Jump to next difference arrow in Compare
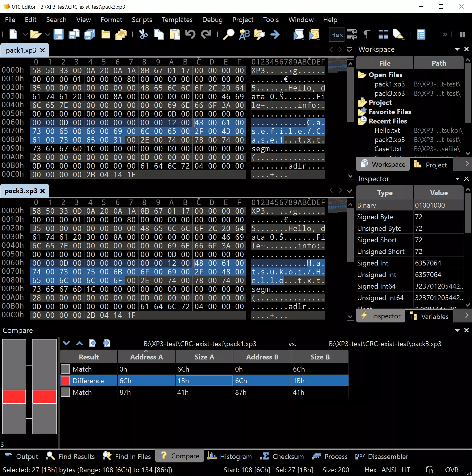472x476 pixels. pos(66,343)
